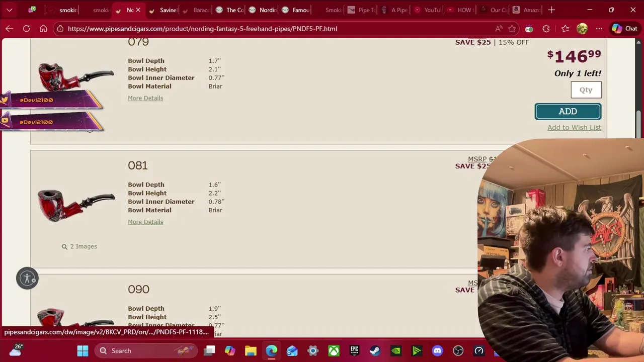644x362 pixels.
Task: Switch to the Pipe To tab
Action: coord(362,10)
